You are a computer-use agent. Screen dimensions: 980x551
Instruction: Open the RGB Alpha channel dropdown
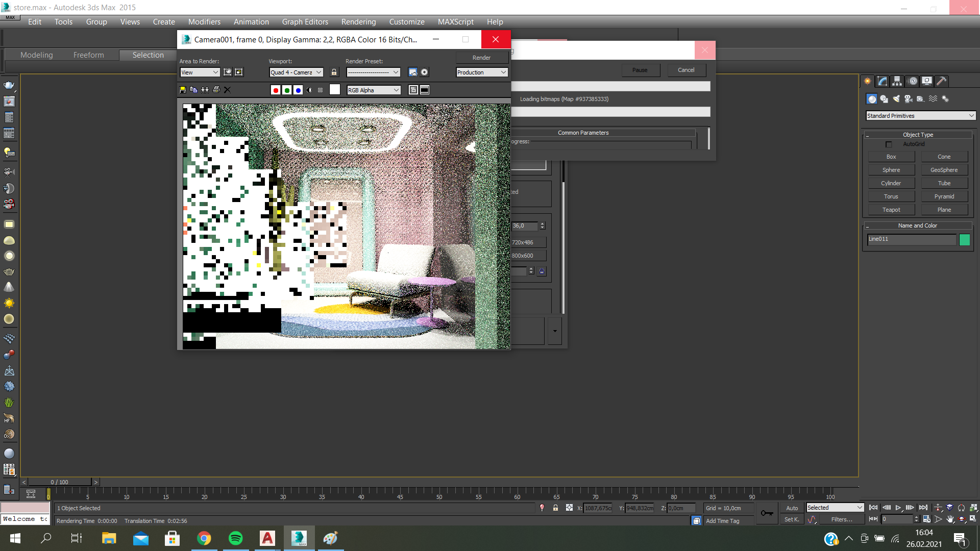[374, 90]
